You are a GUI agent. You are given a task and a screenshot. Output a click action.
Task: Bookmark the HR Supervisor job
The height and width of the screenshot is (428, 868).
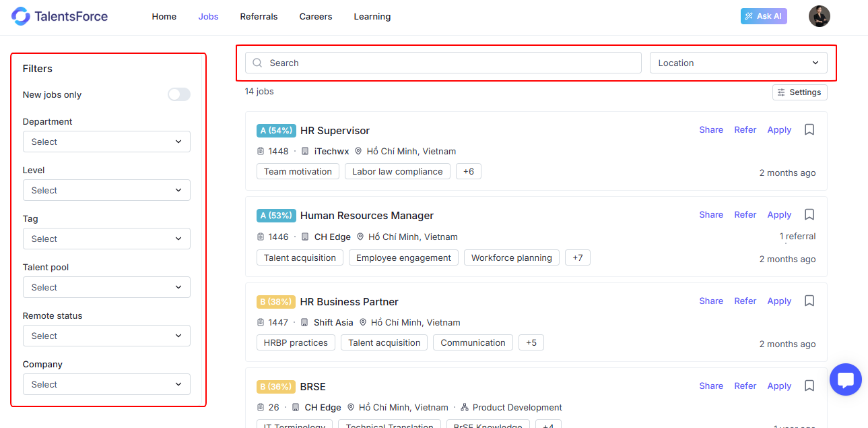tap(809, 129)
